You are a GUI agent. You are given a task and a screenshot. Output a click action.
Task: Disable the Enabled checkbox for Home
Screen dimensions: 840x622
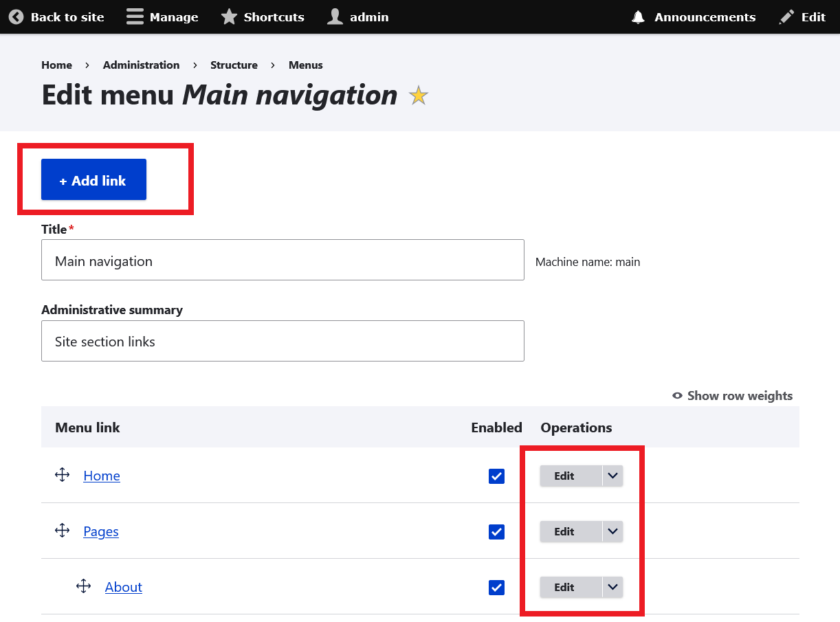click(496, 476)
